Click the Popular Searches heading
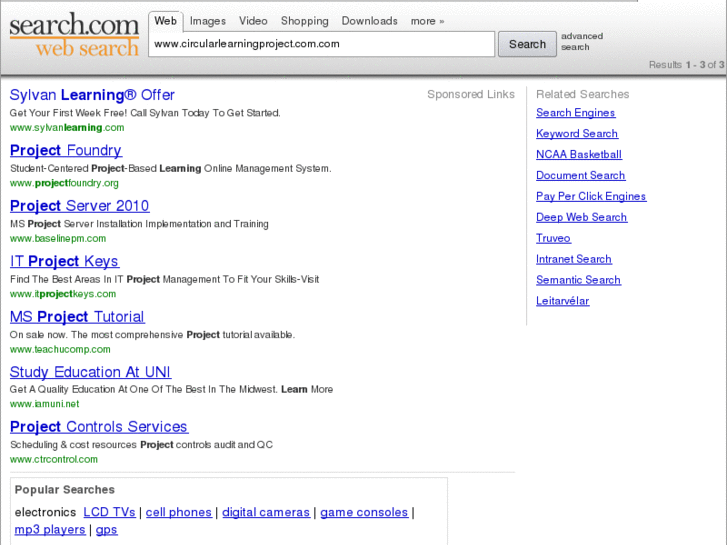Screen dimensions: 727x545 coord(64,490)
